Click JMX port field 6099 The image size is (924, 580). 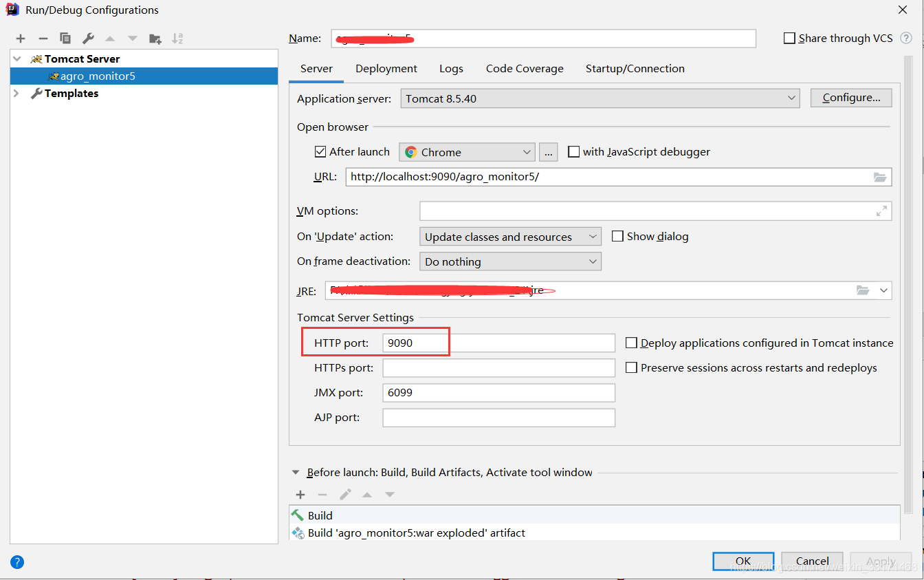click(498, 393)
